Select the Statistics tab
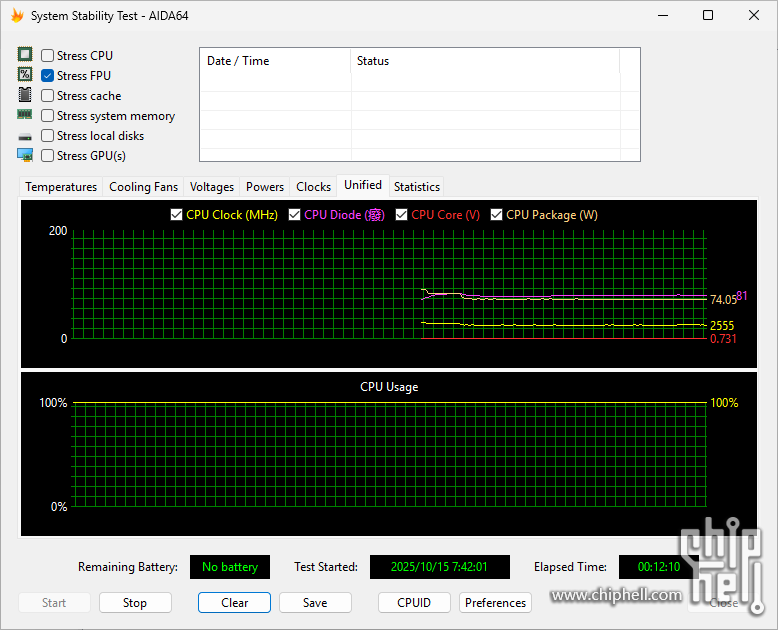This screenshot has width=778, height=630. [x=416, y=187]
